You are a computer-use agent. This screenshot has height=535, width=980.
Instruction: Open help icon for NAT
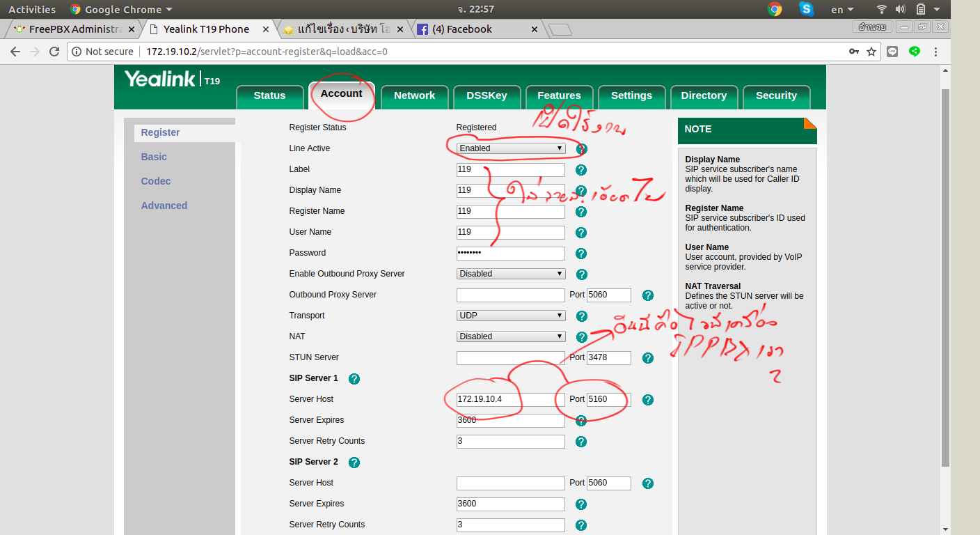[581, 337]
